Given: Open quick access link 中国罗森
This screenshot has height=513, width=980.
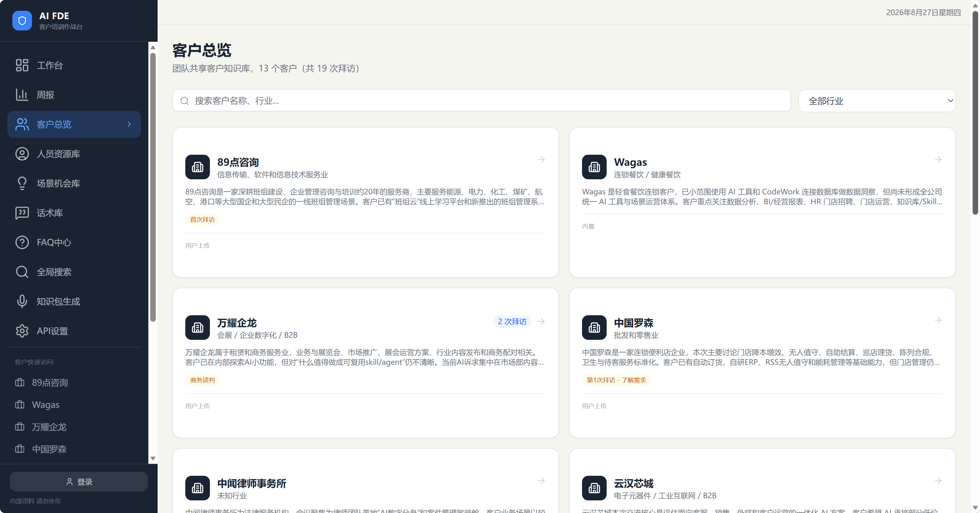Looking at the screenshot, I should pyautogui.click(x=74, y=449).
